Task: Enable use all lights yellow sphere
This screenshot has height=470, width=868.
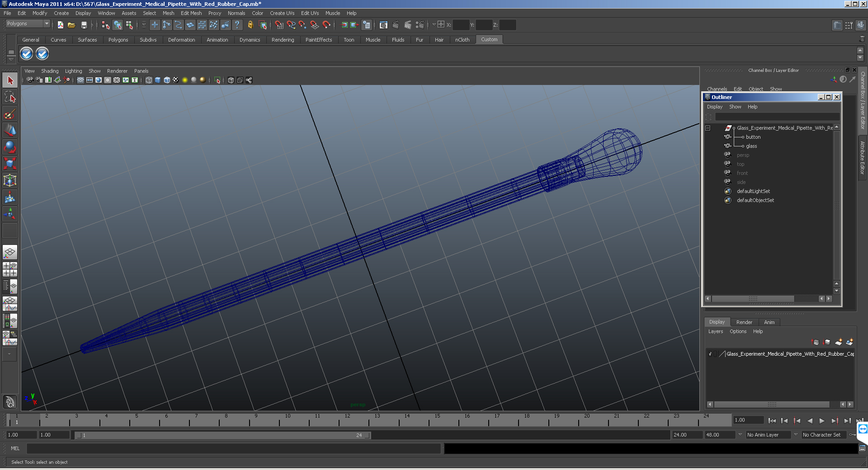Action: click(x=185, y=80)
